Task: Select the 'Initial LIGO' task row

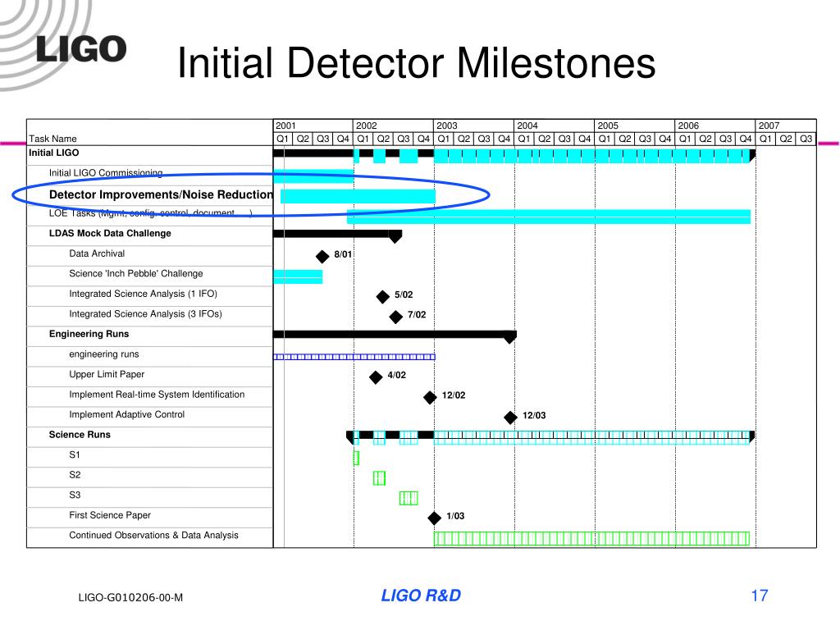Action: point(150,153)
